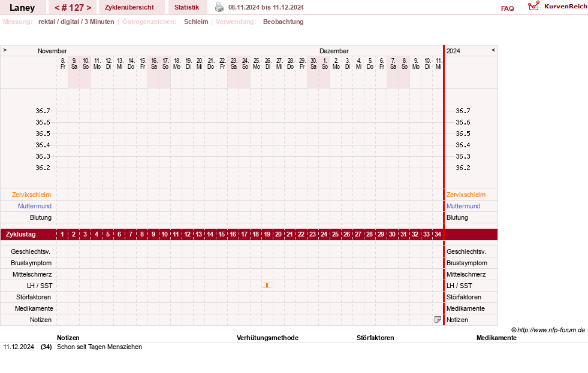Click the right-side LH / SST label
This screenshot has height=373, width=588.
459,286
